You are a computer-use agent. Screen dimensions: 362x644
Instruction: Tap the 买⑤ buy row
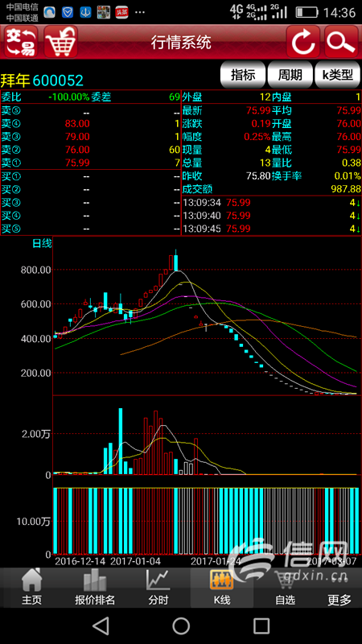click(90, 229)
